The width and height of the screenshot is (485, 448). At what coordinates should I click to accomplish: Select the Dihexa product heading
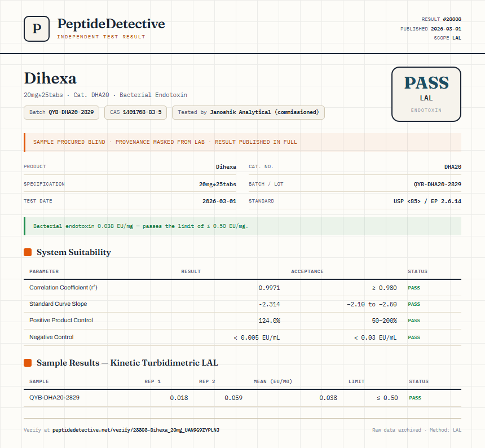click(50, 78)
